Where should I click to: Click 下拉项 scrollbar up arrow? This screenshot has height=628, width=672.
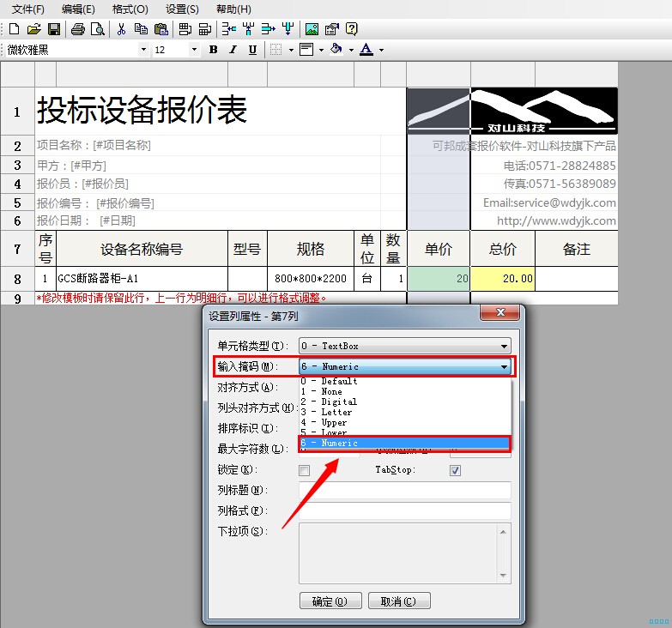503,532
